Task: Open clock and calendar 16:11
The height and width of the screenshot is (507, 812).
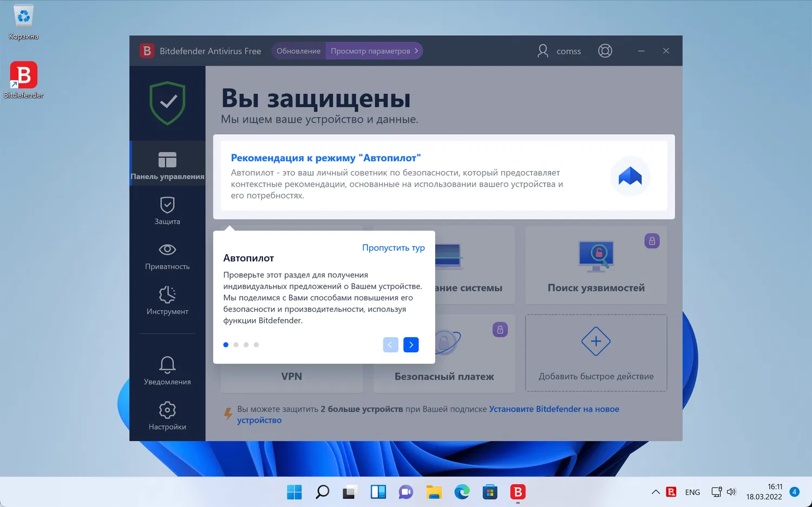Action: click(x=764, y=492)
